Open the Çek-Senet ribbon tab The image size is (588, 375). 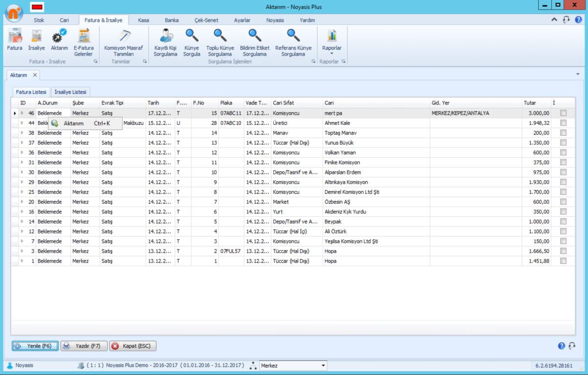[x=206, y=20]
